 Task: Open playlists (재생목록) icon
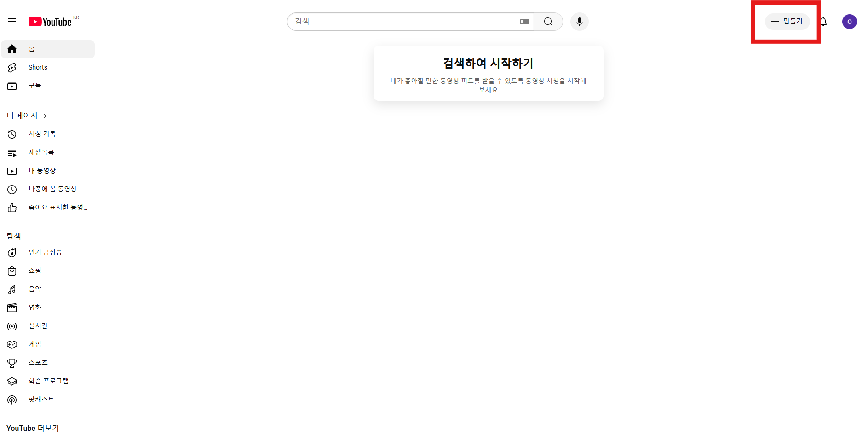coord(12,153)
